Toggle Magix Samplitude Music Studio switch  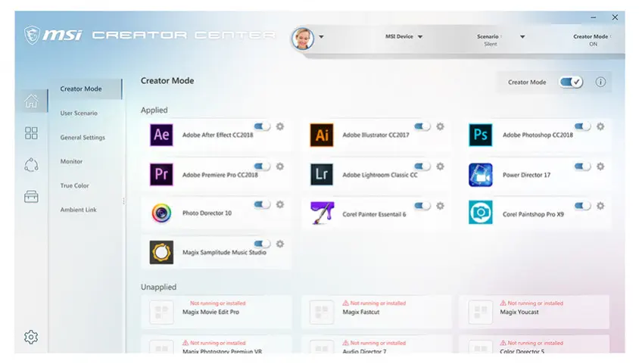coord(262,244)
